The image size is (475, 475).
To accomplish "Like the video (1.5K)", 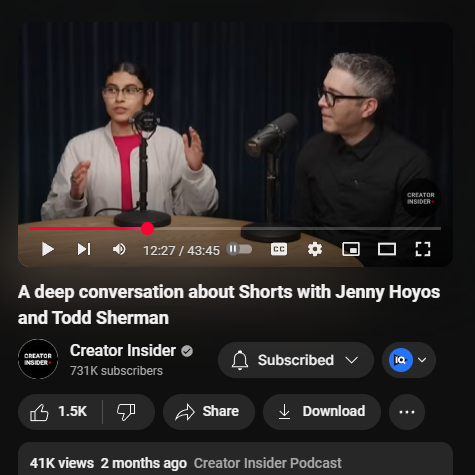I will coord(60,412).
